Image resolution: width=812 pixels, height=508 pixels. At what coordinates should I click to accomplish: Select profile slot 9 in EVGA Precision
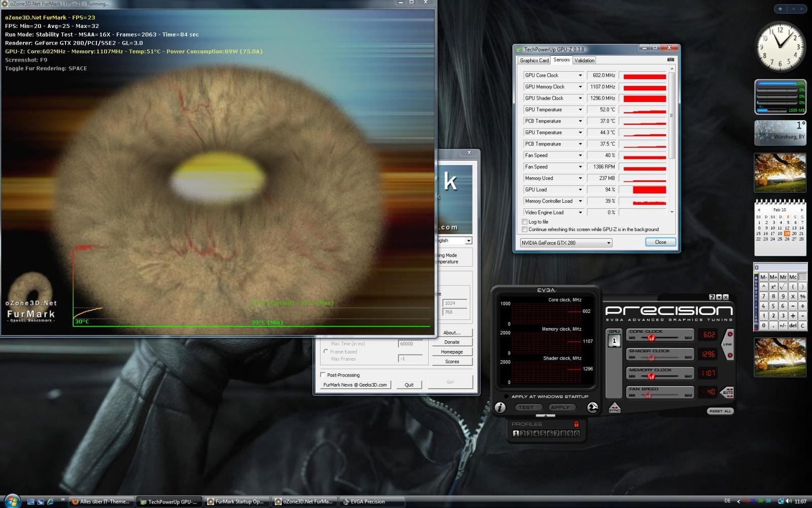tap(569, 433)
